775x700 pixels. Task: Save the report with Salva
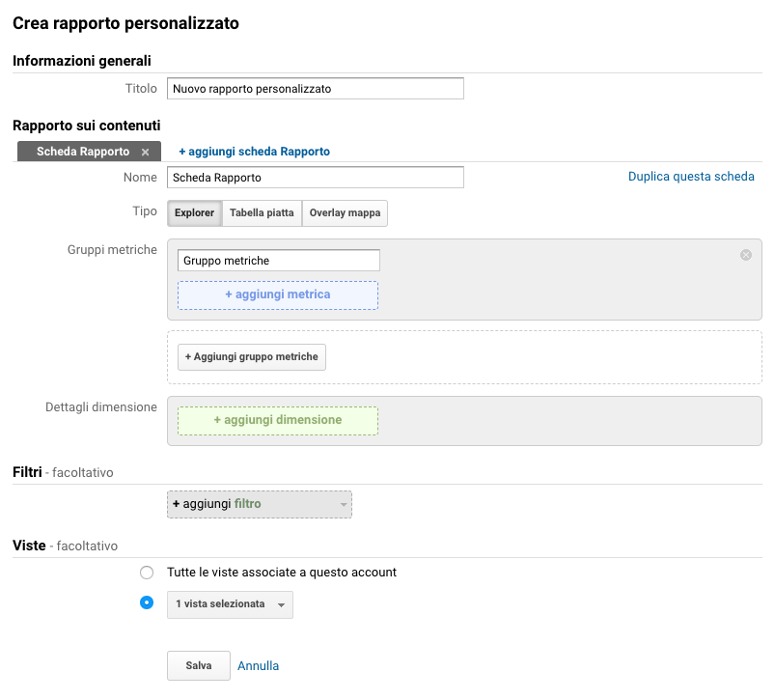coord(199,666)
